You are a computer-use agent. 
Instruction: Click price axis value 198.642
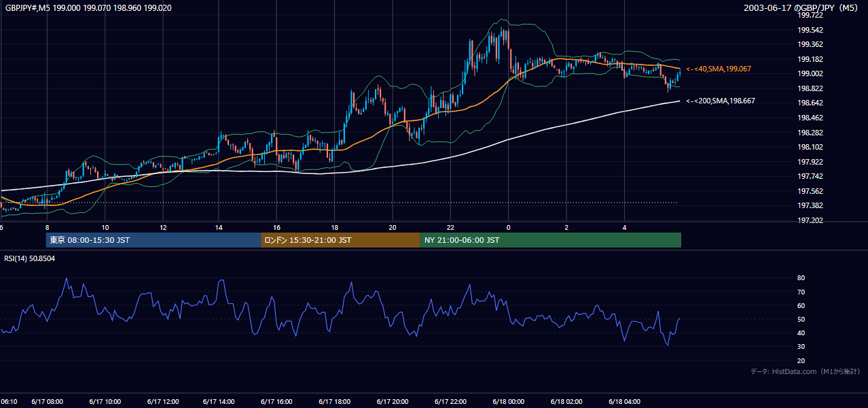810,103
